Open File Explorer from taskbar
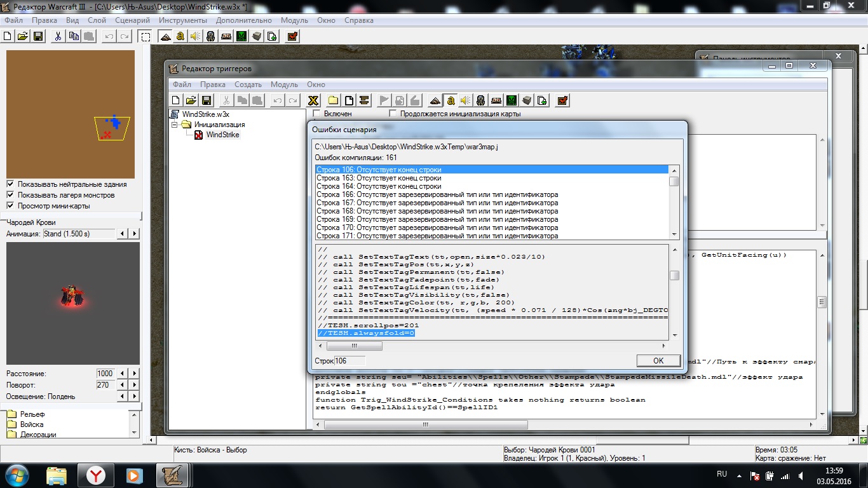The image size is (868, 488). [56, 475]
